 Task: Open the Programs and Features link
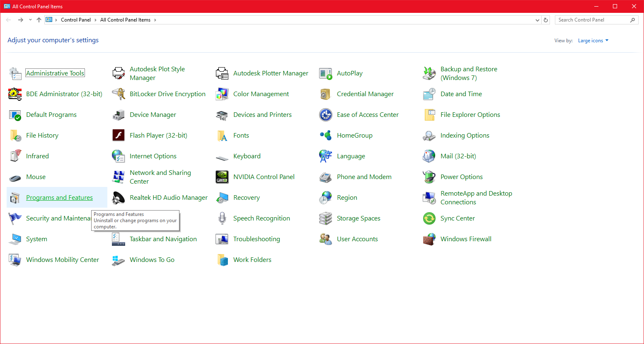(x=59, y=198)
